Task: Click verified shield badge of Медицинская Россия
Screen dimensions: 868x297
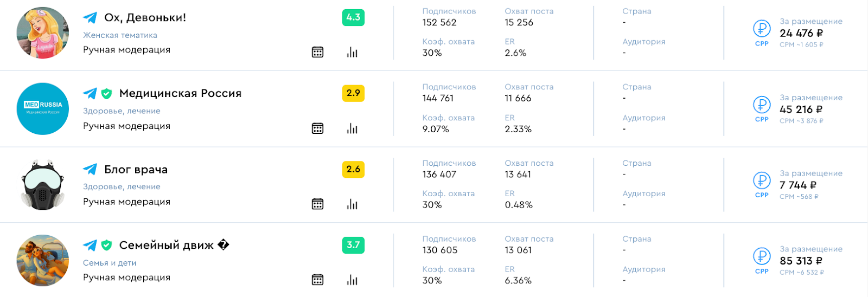Action: 106,94
